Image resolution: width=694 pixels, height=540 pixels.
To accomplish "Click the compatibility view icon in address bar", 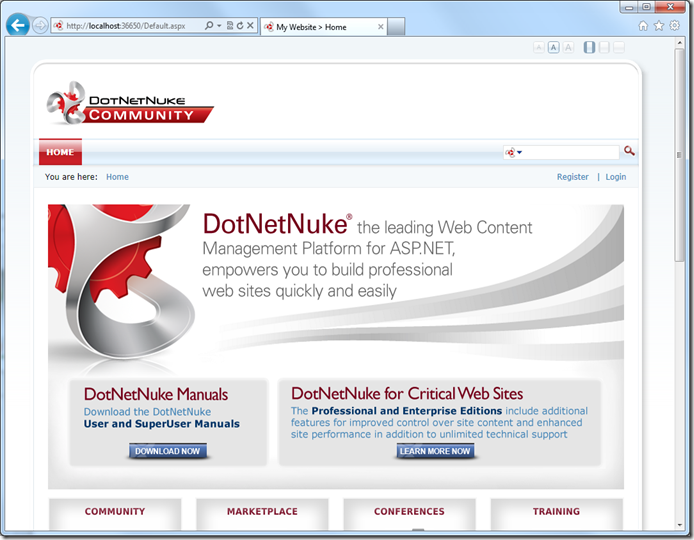I will tap(230, 26).
